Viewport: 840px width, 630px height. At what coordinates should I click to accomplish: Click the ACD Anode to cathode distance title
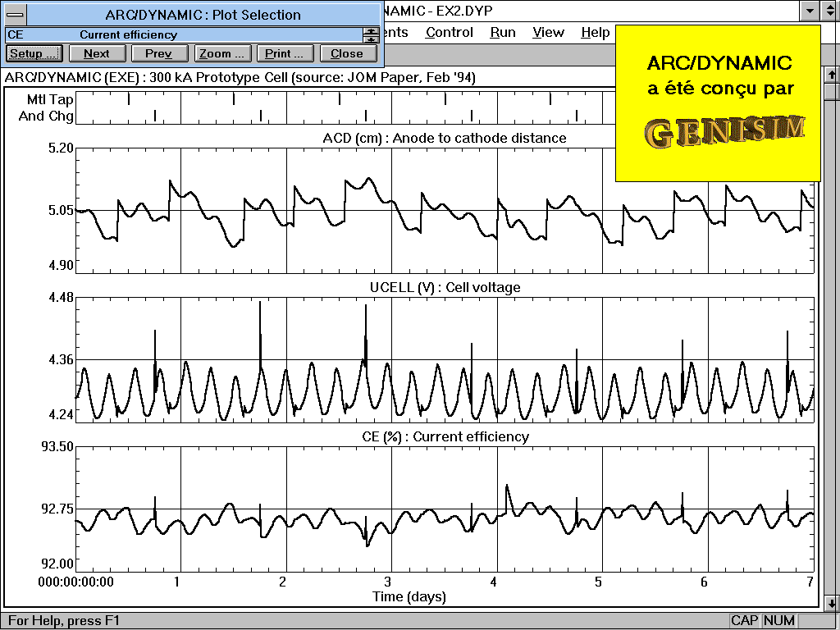pos(445,138)
